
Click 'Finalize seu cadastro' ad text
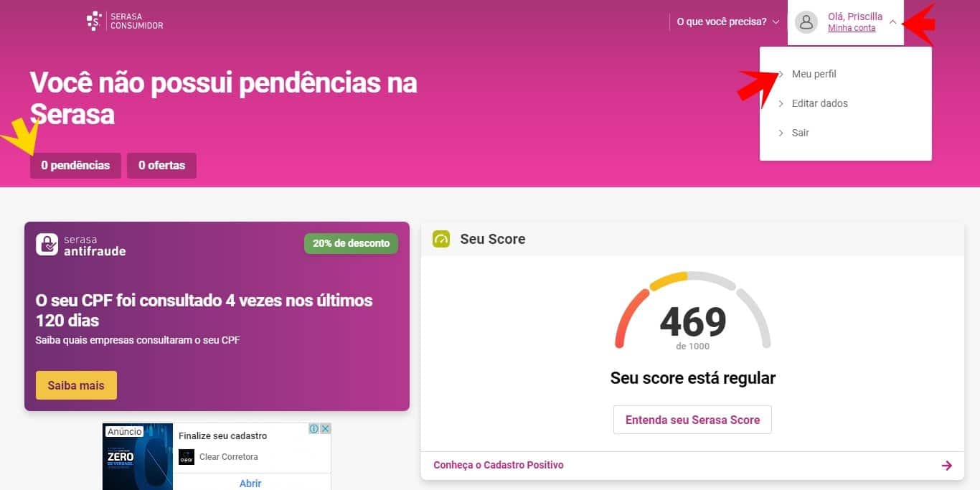pyautogui.click(x=222, y=435)
